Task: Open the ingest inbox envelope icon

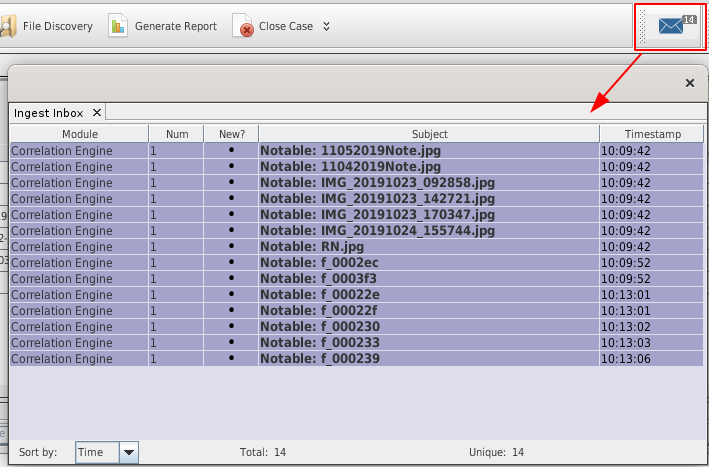Action: pos(671,26)
